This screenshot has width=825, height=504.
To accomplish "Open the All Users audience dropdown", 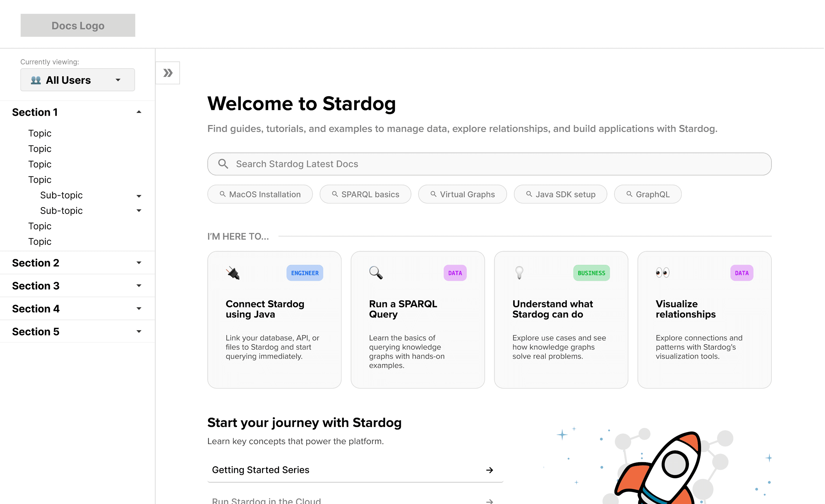I will (78, 80).
